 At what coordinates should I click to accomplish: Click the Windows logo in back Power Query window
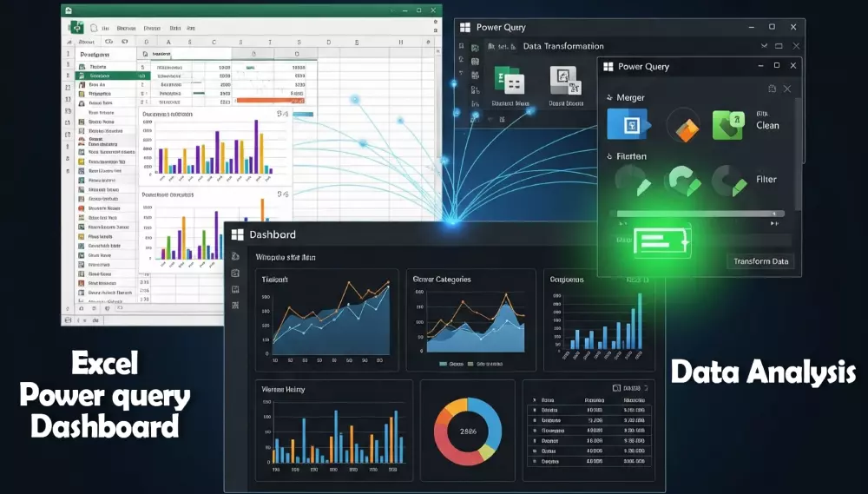pos(465,27)
